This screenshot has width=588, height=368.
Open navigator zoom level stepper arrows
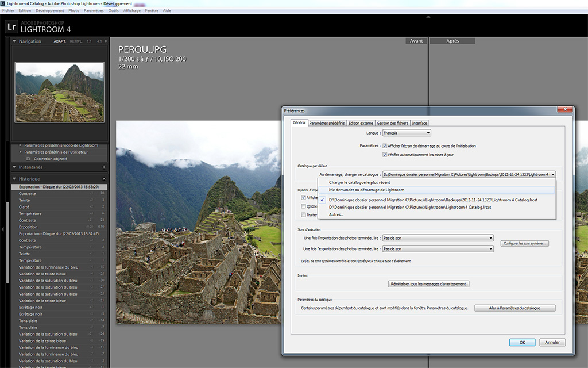106,41
